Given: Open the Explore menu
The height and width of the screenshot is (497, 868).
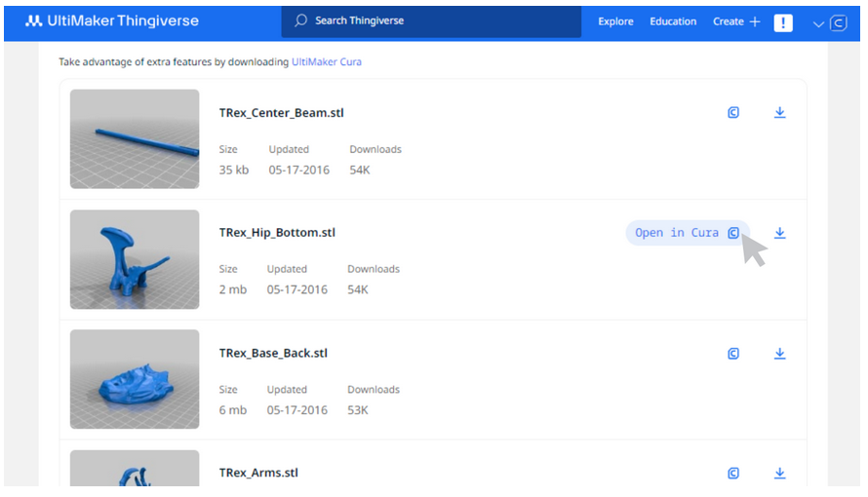Looking at the screenshot, I should (615, 21).
